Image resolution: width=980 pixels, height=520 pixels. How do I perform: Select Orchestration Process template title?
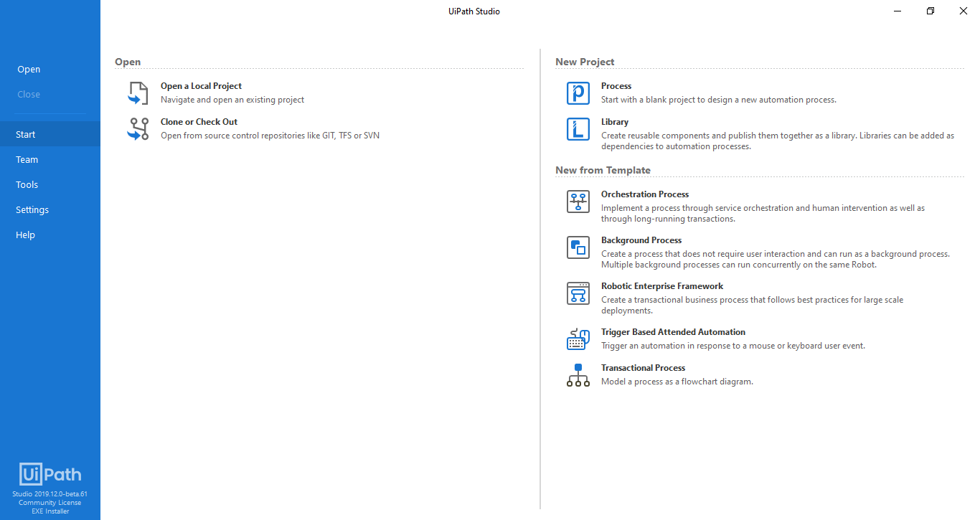click(645, 194)
